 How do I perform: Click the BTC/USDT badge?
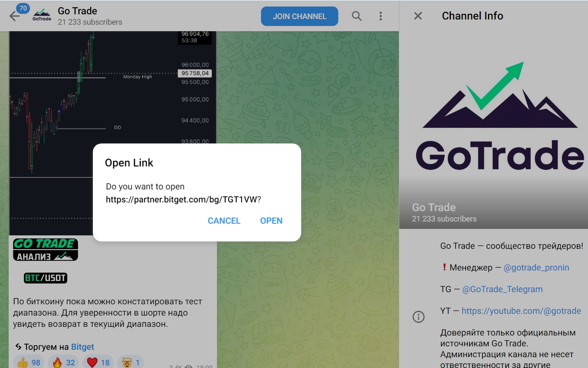tap(46, 278)
